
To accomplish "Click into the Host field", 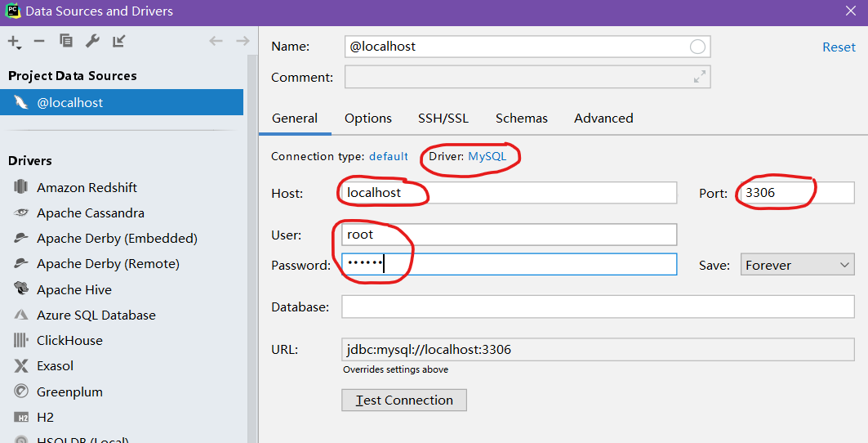I will tap(509, 192).
